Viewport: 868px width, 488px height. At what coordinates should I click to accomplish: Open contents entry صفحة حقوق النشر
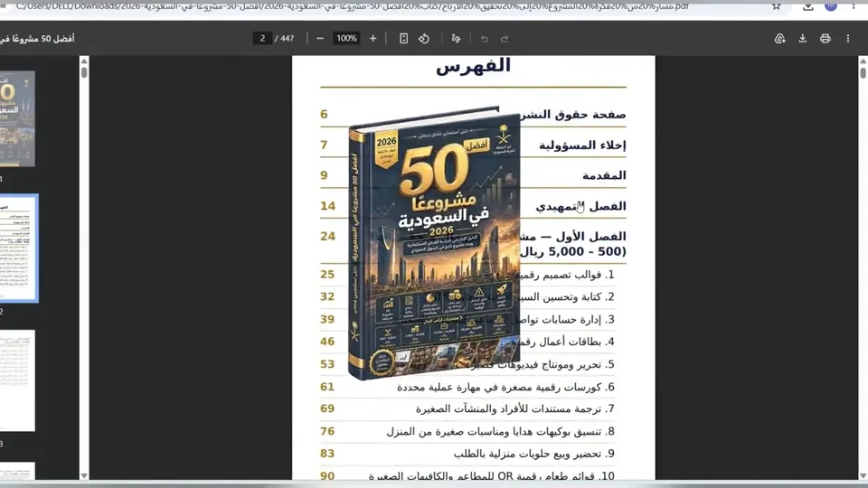[574, 115]
